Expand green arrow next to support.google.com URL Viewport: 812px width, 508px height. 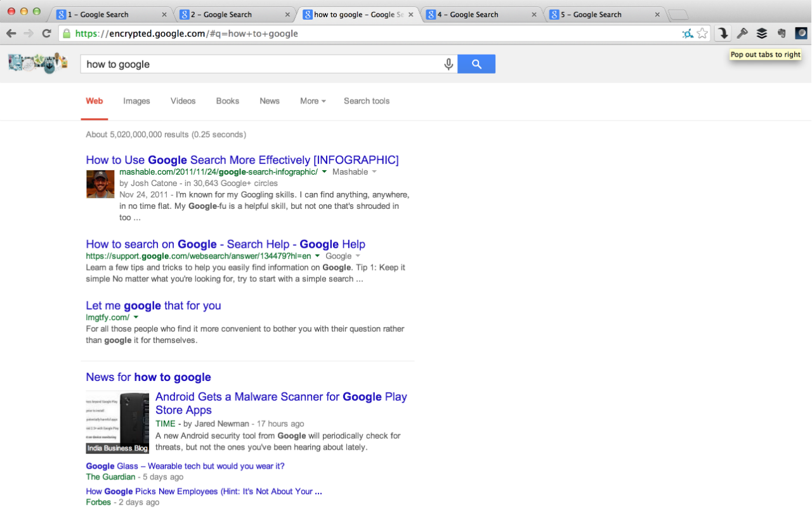317,256
